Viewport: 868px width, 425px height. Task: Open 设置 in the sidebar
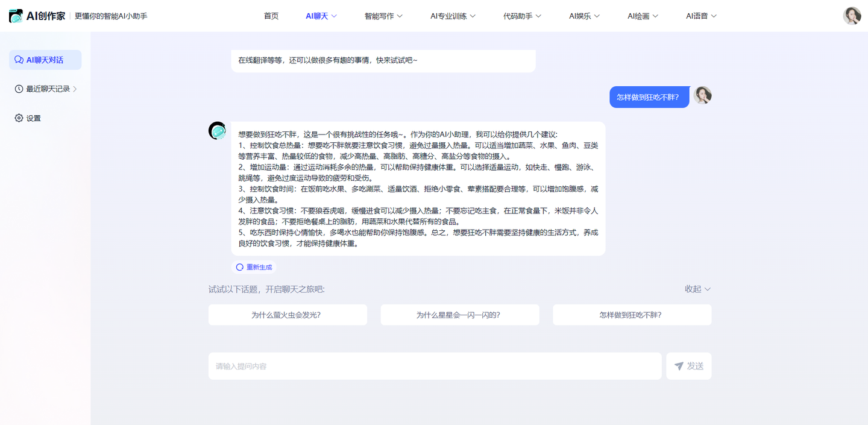[x=28, y=118]
